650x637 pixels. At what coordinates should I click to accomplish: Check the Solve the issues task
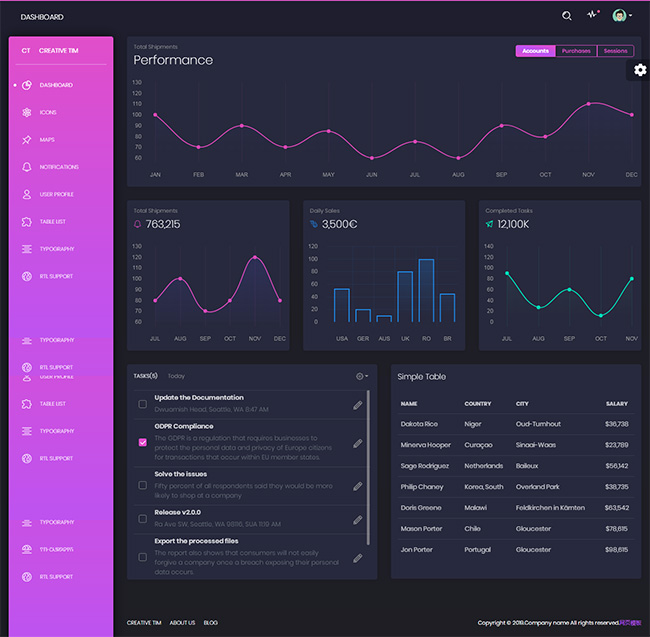coord(142,487)
